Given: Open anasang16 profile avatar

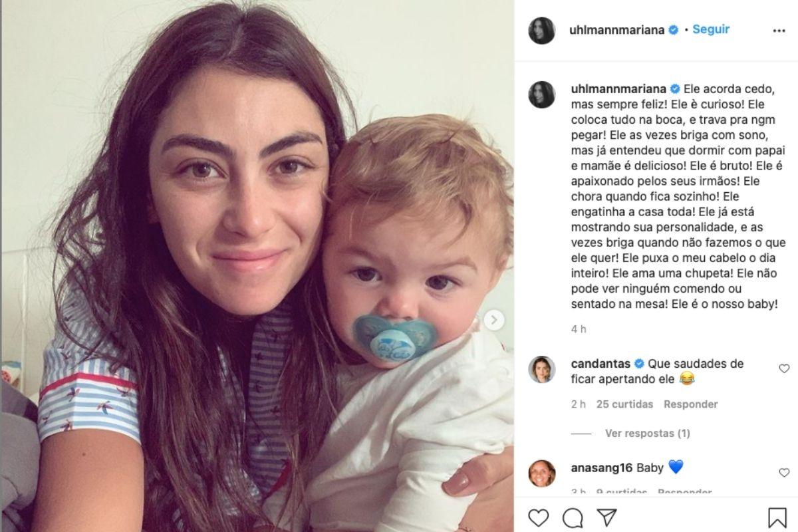Looking at the screenshot, I should 541,473.
